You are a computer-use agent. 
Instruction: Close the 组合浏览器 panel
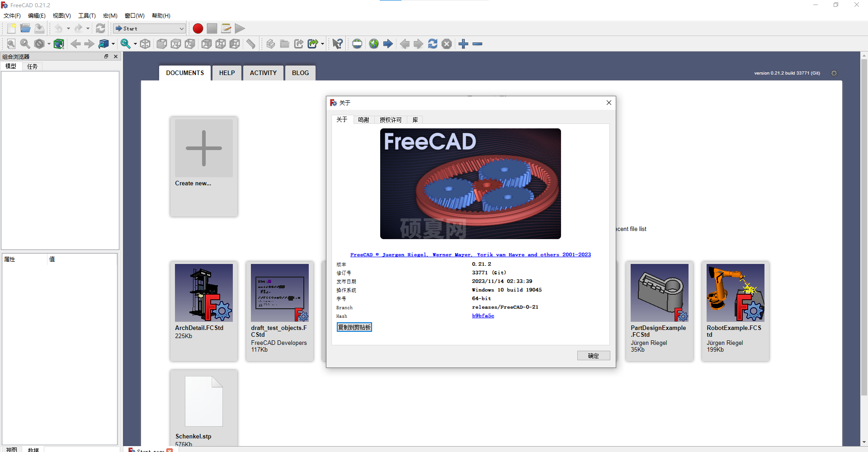click(x=116, y=56)
